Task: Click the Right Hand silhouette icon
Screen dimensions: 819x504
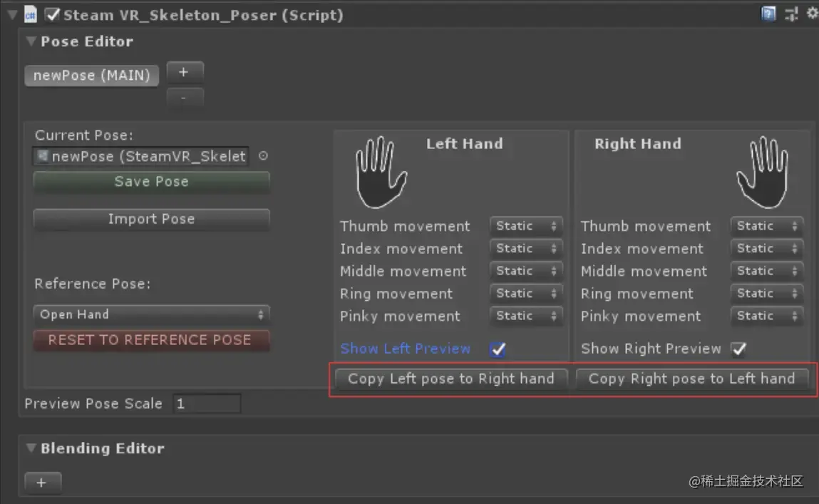Action: pos(763,173)
